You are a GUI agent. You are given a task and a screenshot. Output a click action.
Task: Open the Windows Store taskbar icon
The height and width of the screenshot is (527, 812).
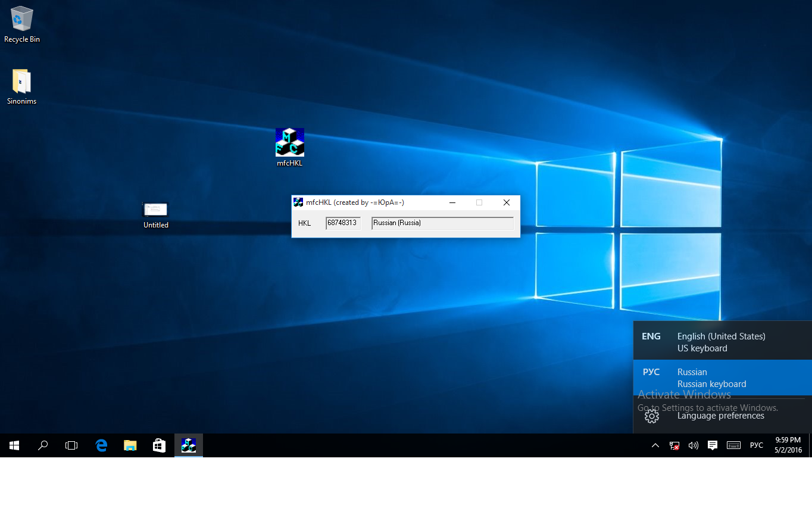159,445
